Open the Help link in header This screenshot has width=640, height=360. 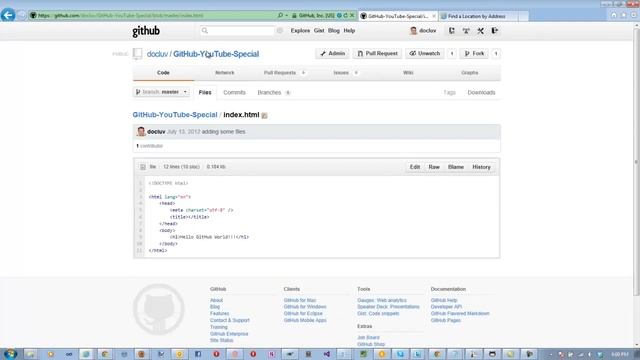click(x=349, y=31)
